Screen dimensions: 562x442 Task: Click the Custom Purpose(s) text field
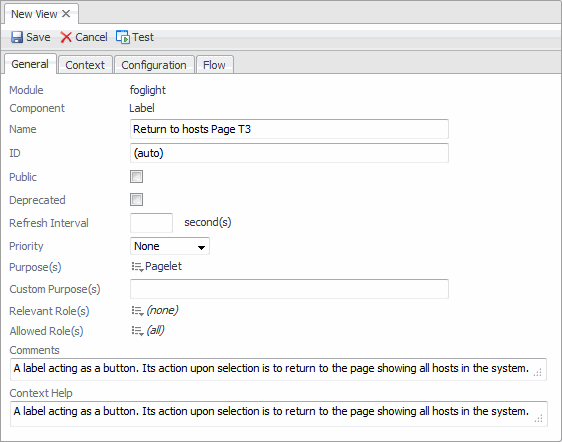click(x=289, y=289)
